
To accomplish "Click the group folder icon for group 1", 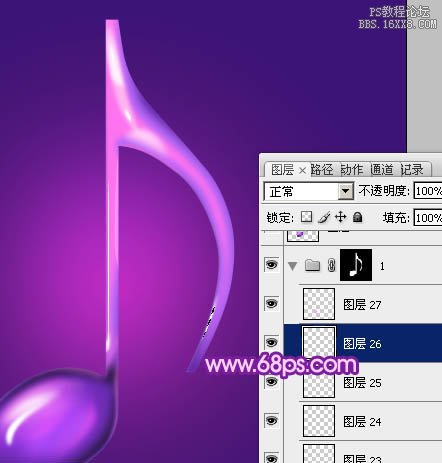I will pyautogui.click(x=312, y=265).
